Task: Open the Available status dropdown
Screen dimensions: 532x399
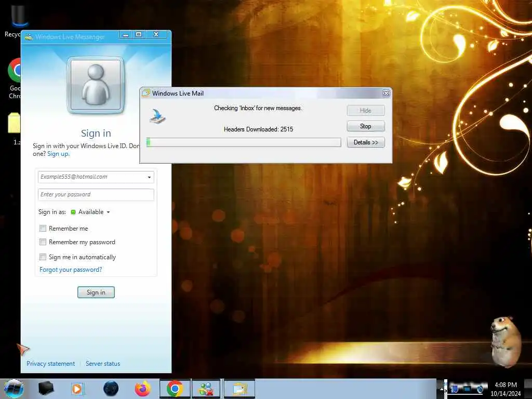Action: 94,212
